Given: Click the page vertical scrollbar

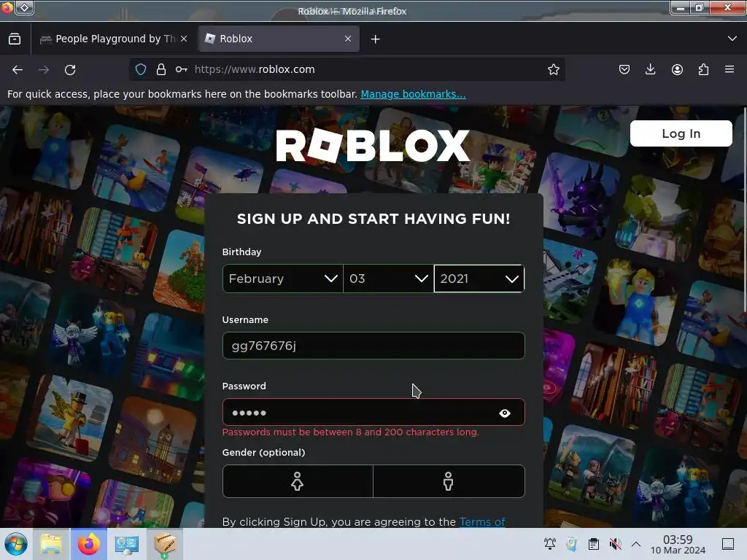Looking at the screenshot, I should point(743,209).
